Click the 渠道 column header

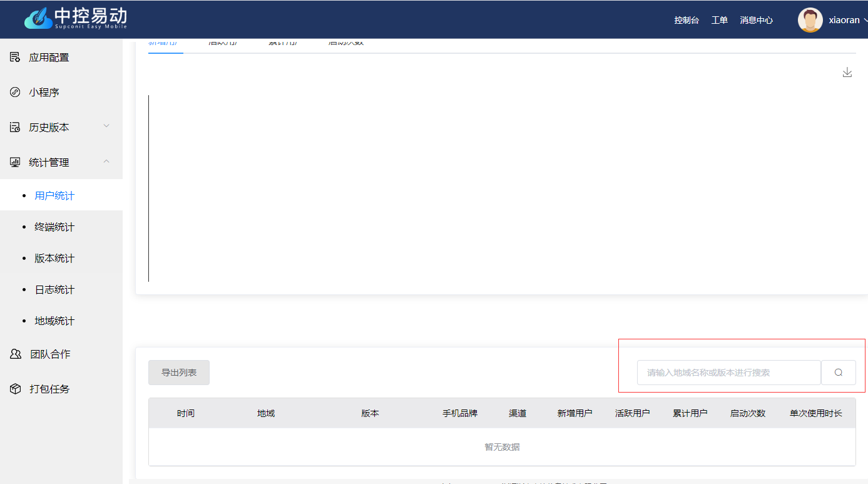518,413
